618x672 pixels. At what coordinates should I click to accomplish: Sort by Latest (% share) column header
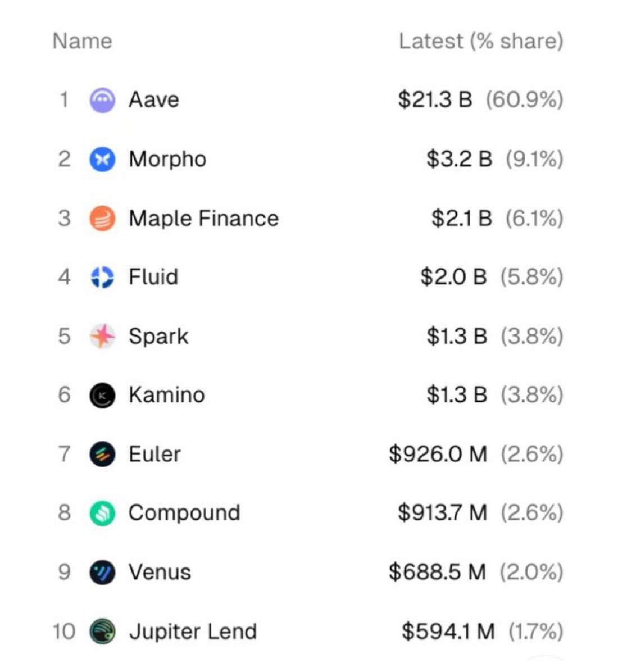click(480, 41)
